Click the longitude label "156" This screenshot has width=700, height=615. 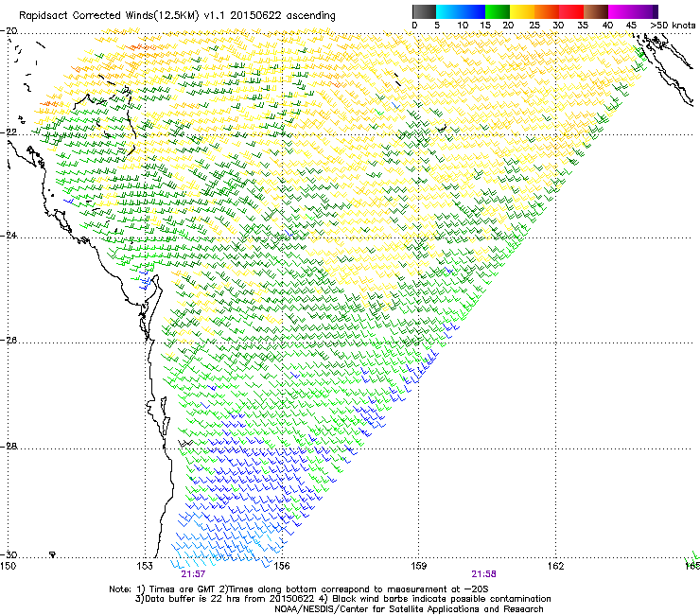pos(282,567)
